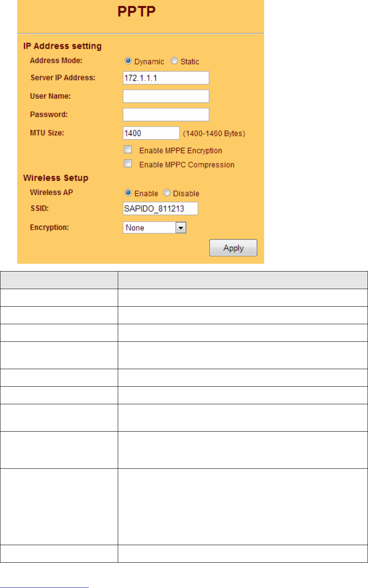Screen dimensions: 368x588
Task: Click the Server IP Address field
Action: point(166,78)
